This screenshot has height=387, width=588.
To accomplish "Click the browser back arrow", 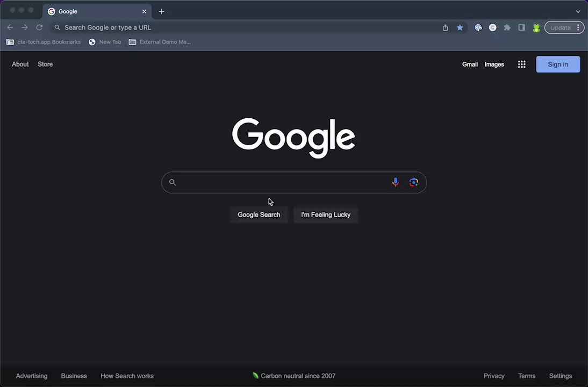I will point(10,27).
